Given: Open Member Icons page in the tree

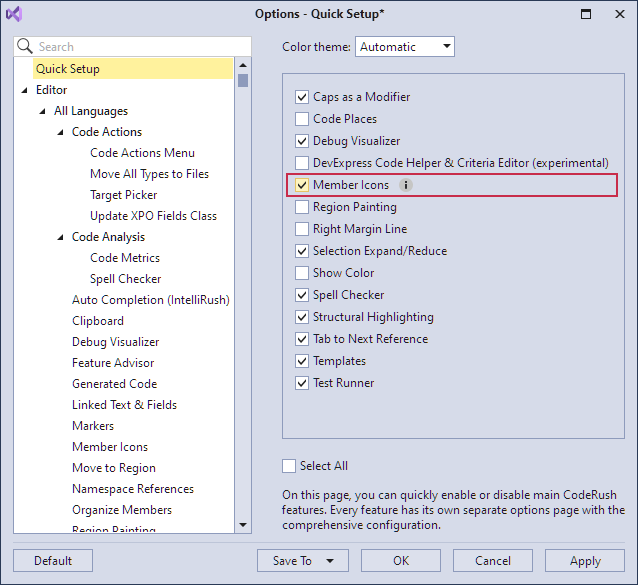Looking at the screenshot, I should pos(110,447).
